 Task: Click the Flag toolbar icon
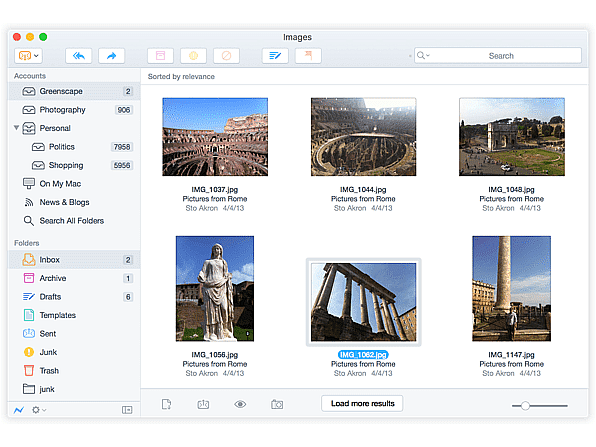click(308, 56)
